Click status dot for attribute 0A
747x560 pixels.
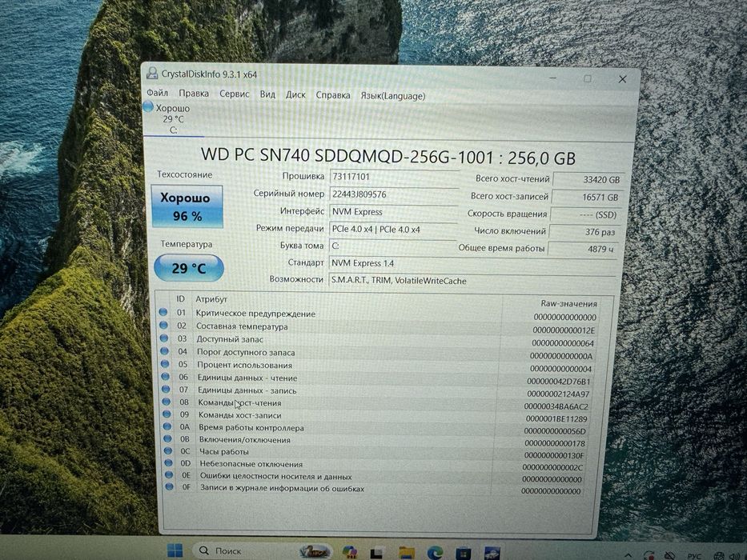coord(167,426)
